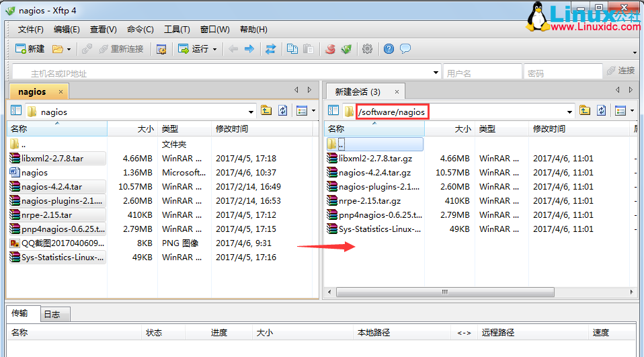Image resolution: width=644 pixels, height=357 pixels.
Task: Open options with the gear icon
Action: (x=367, y=49)
